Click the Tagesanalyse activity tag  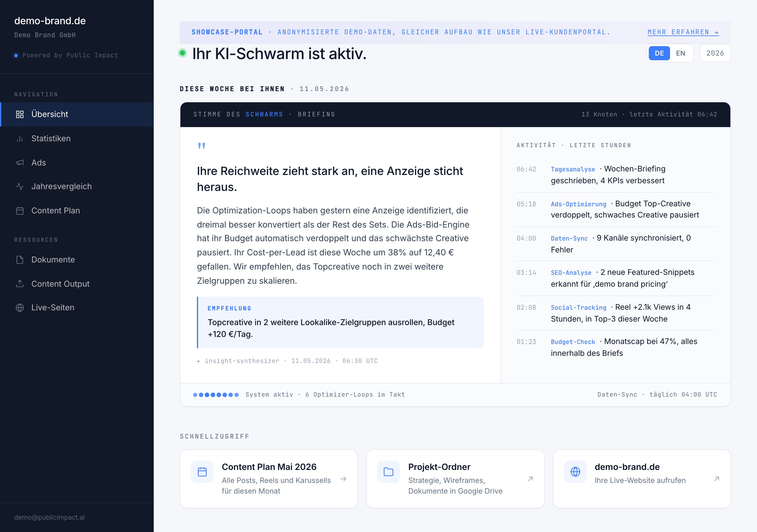tap(573, 169)
